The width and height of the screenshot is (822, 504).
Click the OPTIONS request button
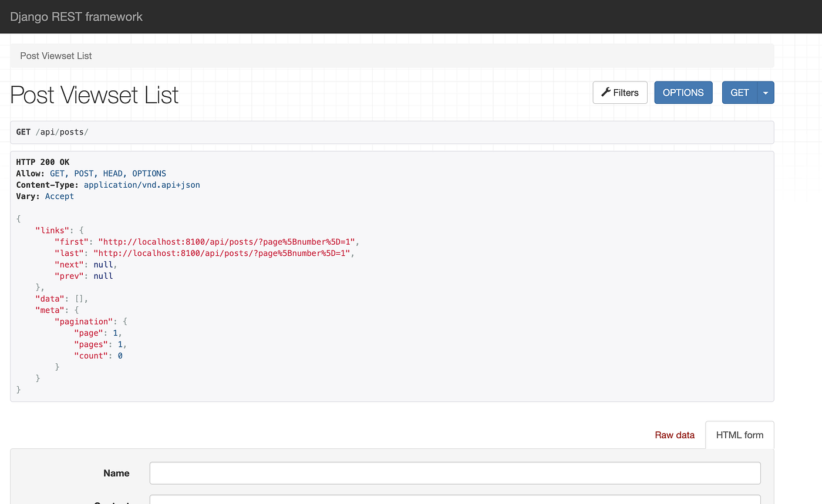coord(683,92)
